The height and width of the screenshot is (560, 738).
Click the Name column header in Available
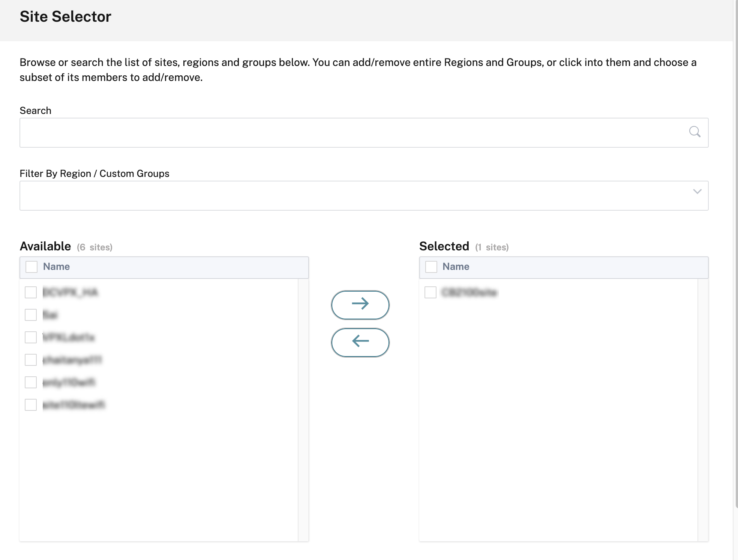pos(56,267)
